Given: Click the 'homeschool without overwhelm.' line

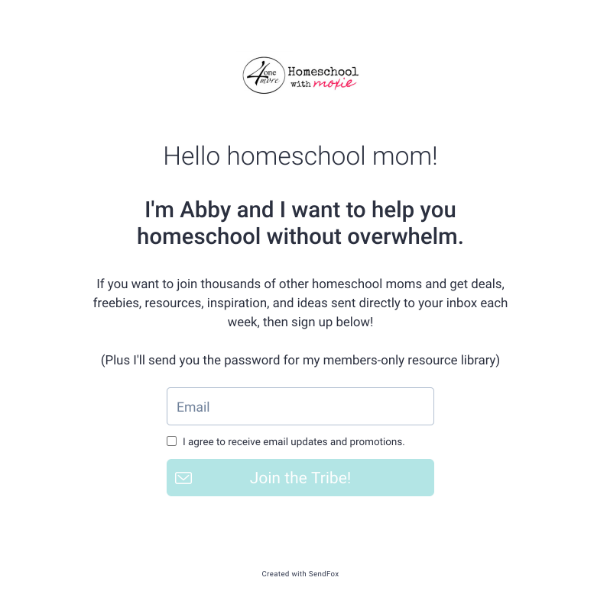Looking at the screenshot, I should [300, 236].
